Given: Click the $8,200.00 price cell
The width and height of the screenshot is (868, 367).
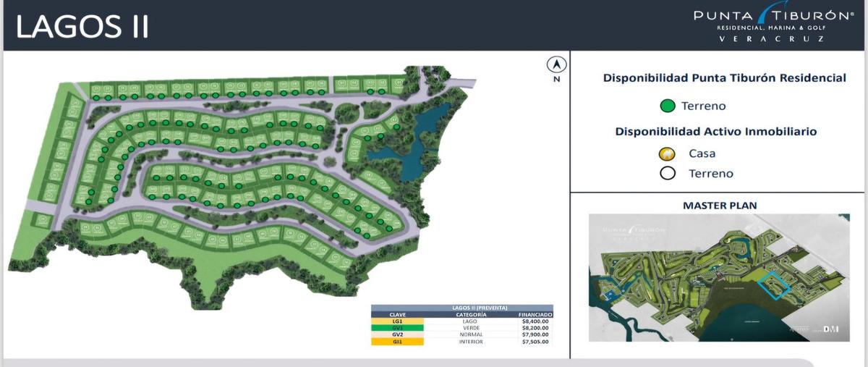Looking at the screenshot, I should pyautogui.click(x=535, y=328).
